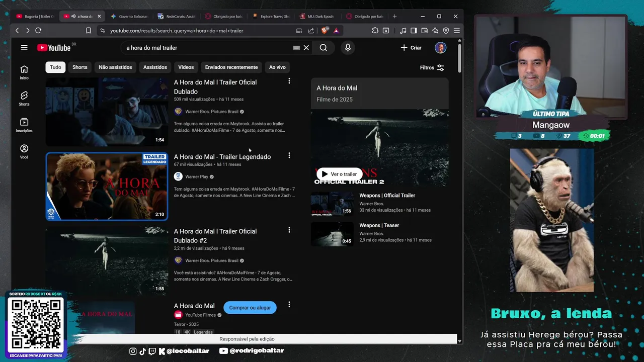Image resolution: width=644 pixels, height=362 pixels.
Task: Open the YouTube hamburger guide menu
Action: [24, 48]
